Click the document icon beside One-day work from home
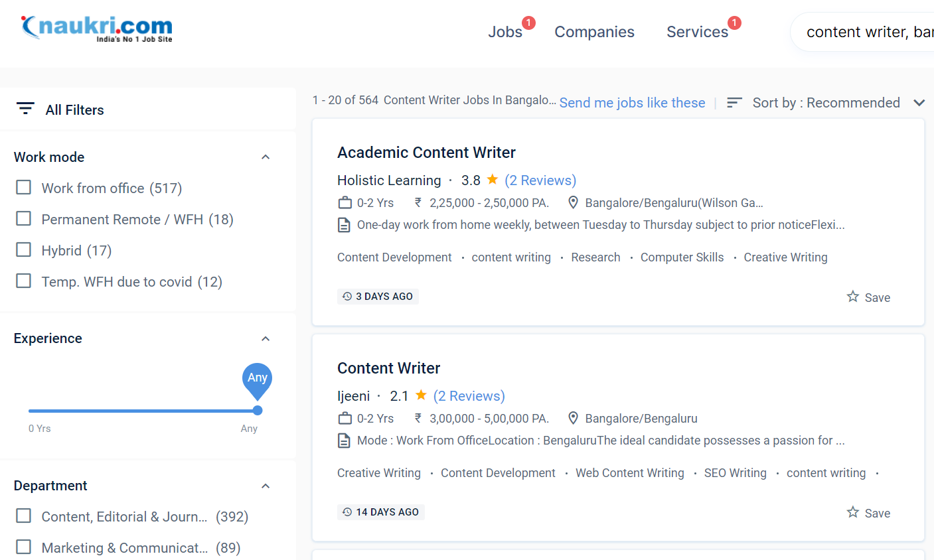Screen dimensions: 934x560 click(345, 225)
